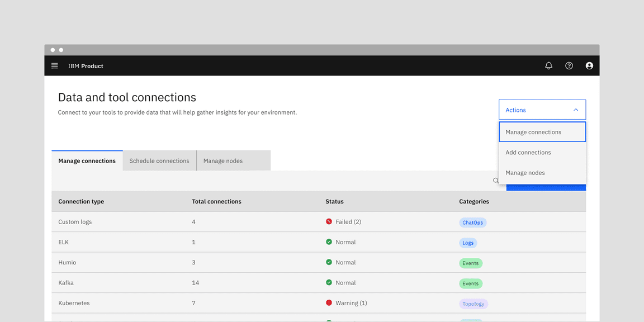The image size is (644, 322).
Task: Click the Normal status icon on Kafka row
Action: click(x=329, y=282)
